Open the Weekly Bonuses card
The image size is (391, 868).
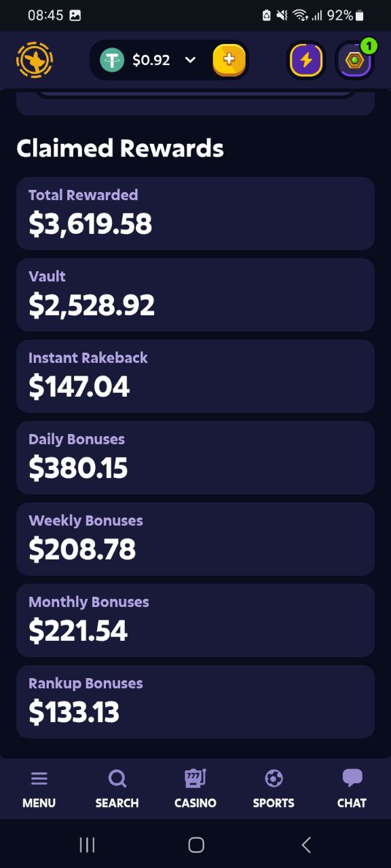point(195,539)
